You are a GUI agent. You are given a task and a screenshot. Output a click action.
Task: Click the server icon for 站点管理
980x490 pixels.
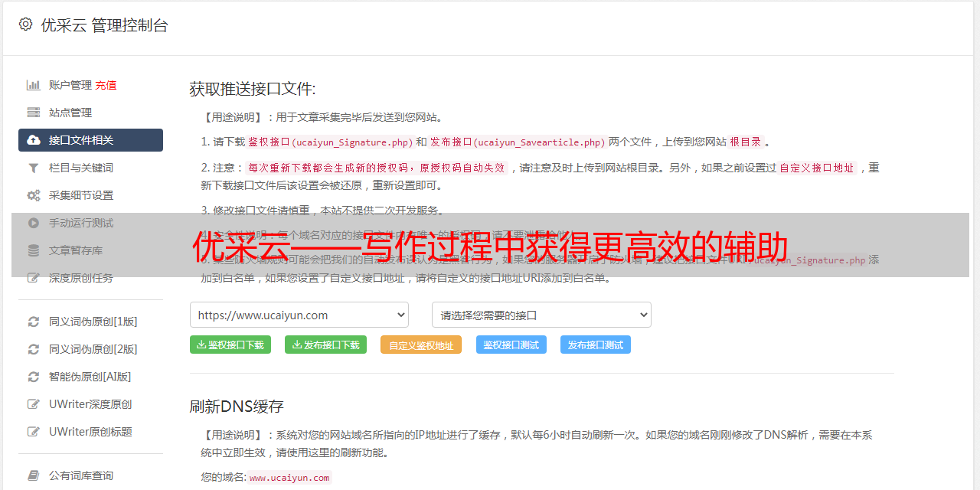(34, 113)
